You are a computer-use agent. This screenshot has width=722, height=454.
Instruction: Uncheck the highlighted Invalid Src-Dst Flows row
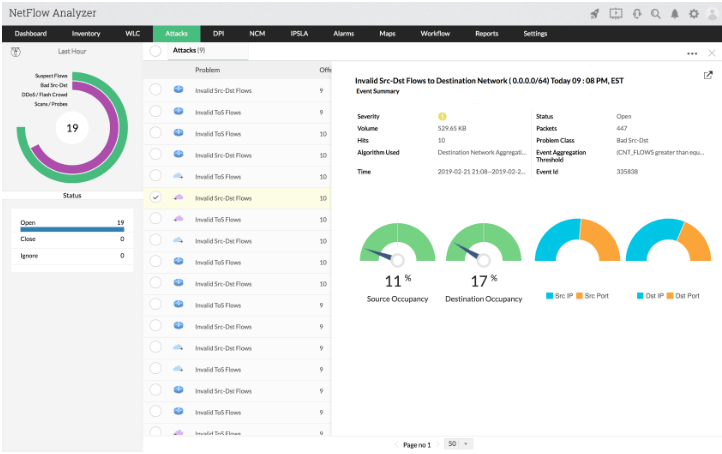(x=155, y=197)
